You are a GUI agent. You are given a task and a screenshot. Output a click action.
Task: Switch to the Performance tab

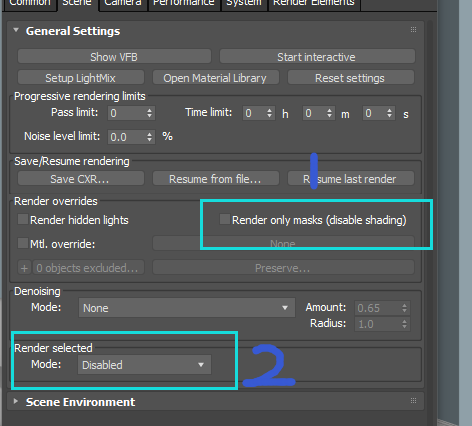pos(184,3)
